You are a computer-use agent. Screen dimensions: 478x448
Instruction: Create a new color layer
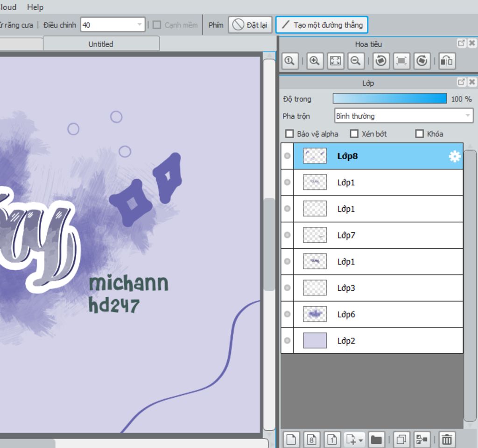tap(291, 440)
